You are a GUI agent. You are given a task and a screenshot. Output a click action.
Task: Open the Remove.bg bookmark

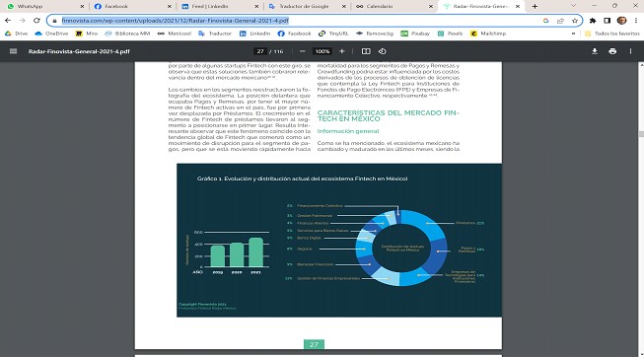point(375,34)
